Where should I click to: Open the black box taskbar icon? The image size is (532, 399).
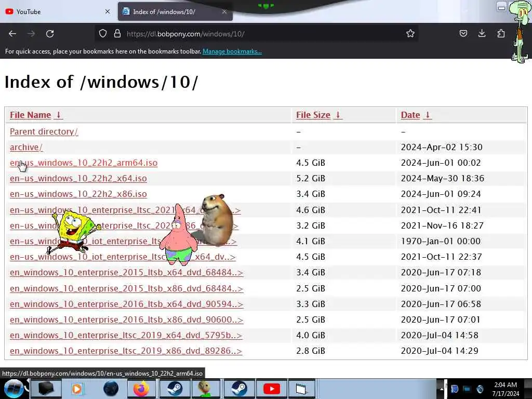[46, 389]
